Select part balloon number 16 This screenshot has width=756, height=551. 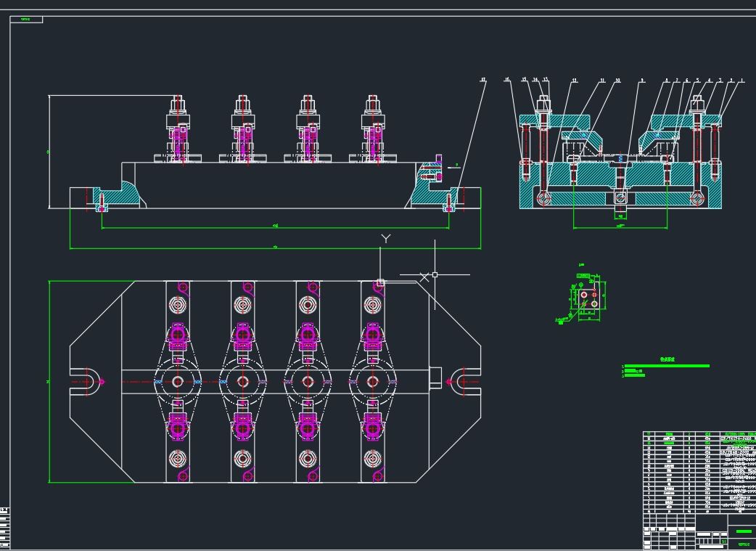pos(506,80)
